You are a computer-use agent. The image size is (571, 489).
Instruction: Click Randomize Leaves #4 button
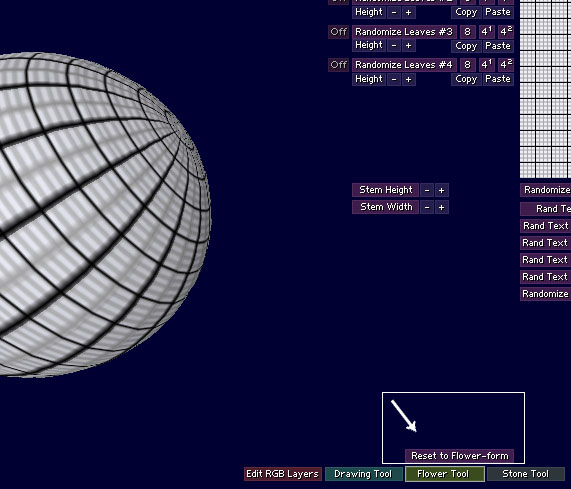(404, 65)
